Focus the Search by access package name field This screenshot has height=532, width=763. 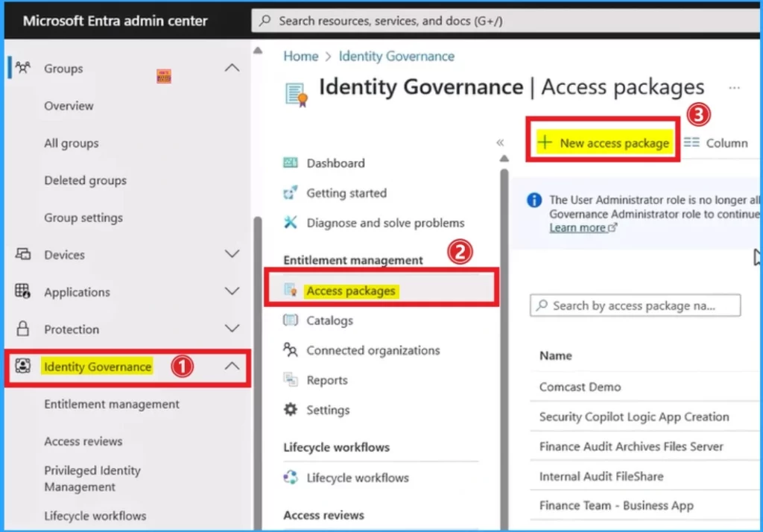click(635, 305)
